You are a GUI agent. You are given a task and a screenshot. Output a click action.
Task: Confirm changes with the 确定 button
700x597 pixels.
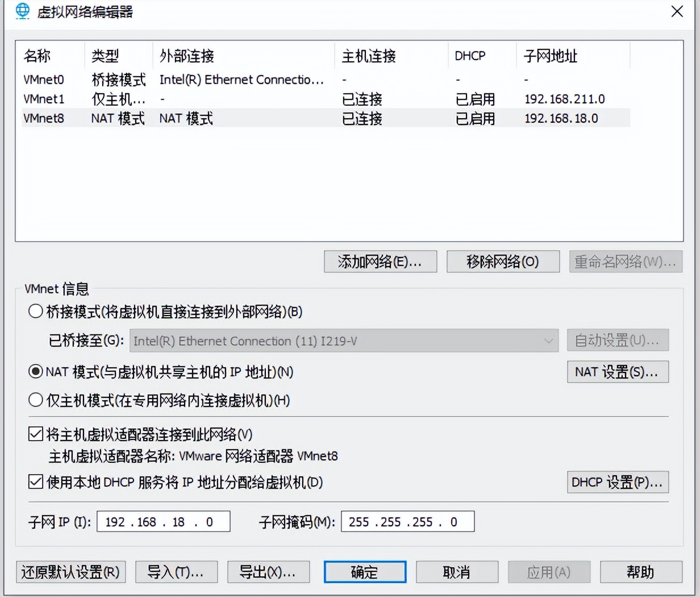364,572
